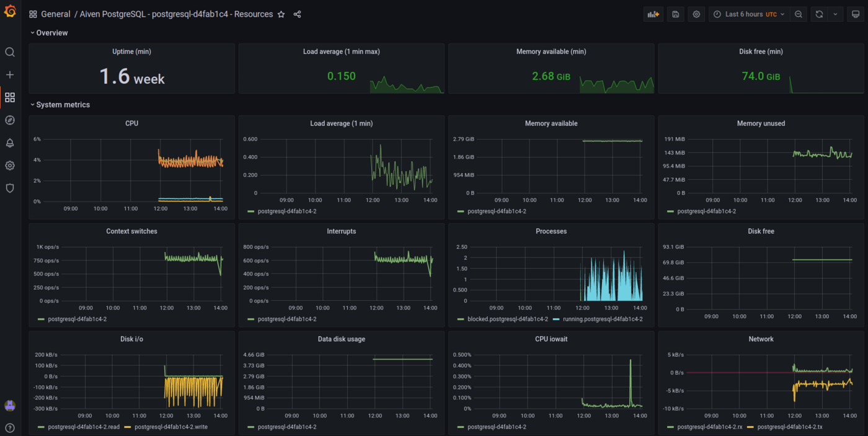Open Explore from the compass sidebar icon
Image resolution: width=868 pixels, height=436 pixels.
coord(9,120)
